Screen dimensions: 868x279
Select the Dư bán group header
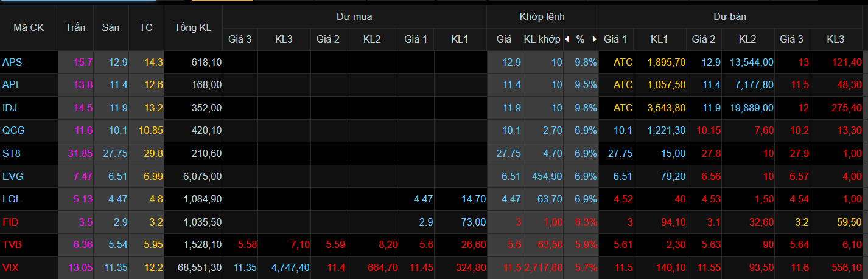coord(730,16)
